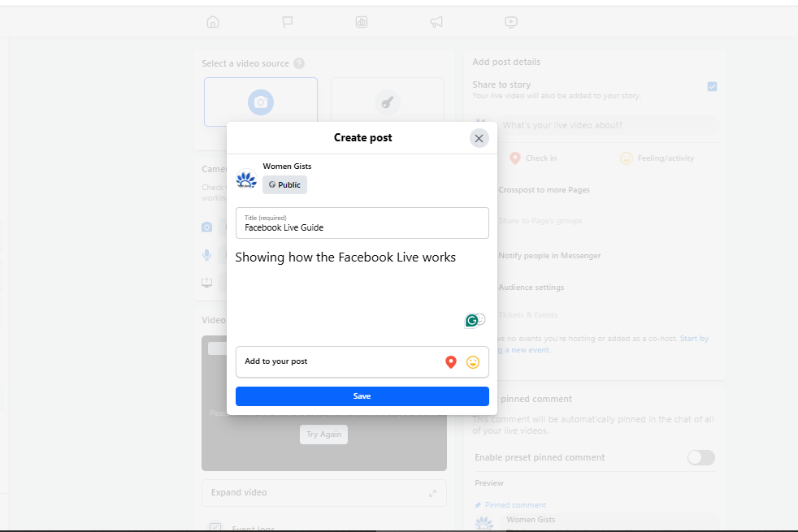Open Tickets & Events

pos(528,315)
